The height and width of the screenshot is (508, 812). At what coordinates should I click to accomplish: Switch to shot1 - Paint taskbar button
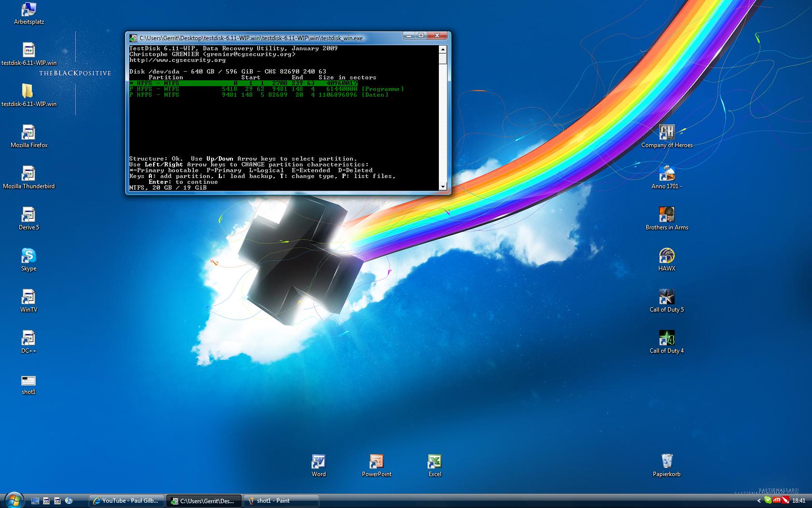(281, 501)
